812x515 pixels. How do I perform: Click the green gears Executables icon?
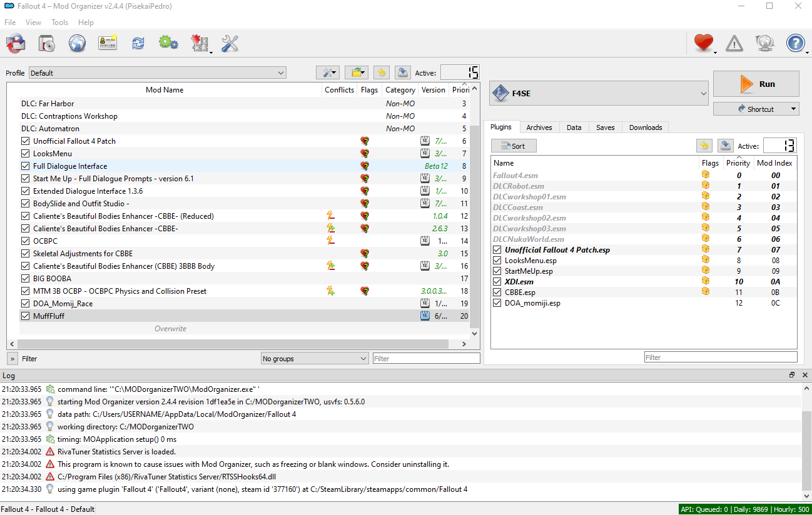click(168, 43)
